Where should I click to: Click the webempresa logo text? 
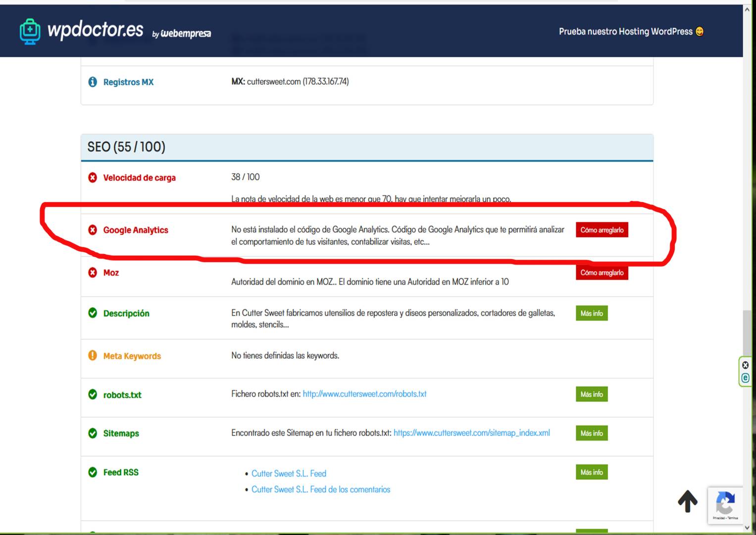(x=186, y=33)
